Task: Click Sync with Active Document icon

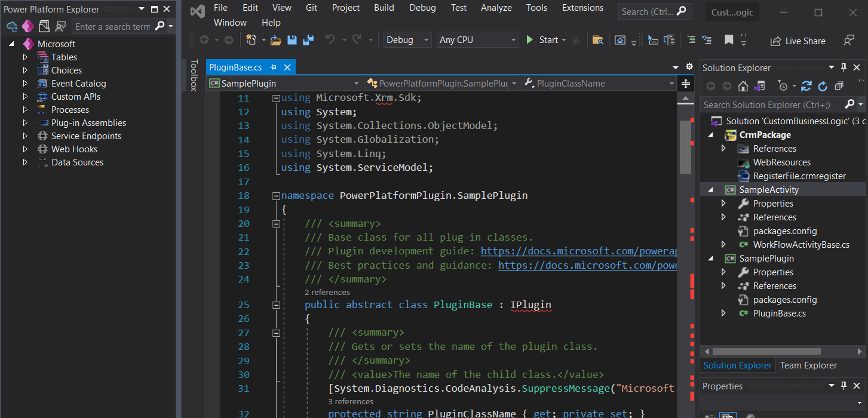Action: click(x=806, y=86)
